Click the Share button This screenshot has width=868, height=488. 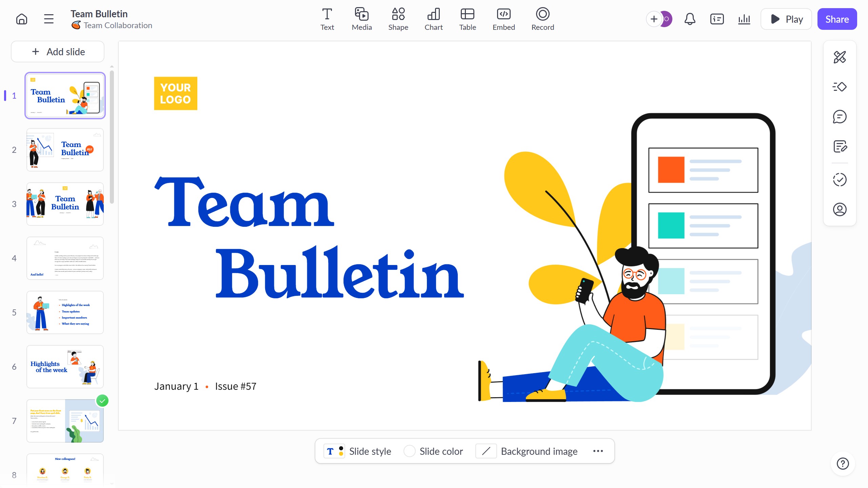[837, 19]
